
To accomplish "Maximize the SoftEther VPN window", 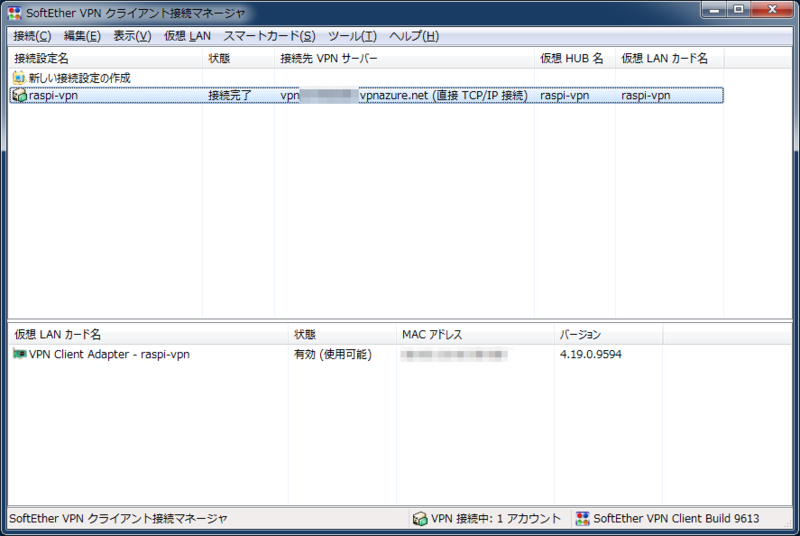I will pyautogui.click(x=738, y=10).
